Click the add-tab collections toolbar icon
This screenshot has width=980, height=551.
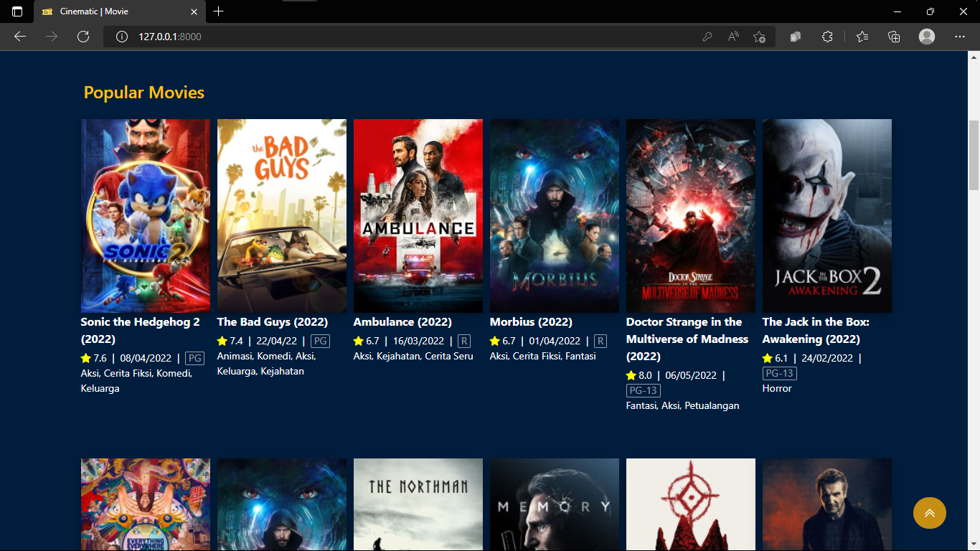pos(894,37)
